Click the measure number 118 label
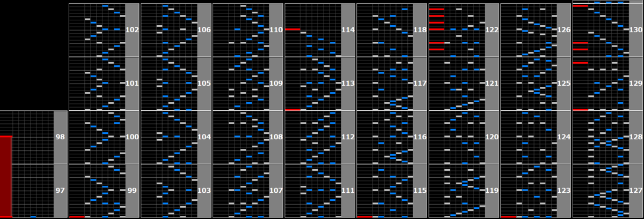Image resolution: width=644 pixels, height=219 pixels. click(420, 30)
